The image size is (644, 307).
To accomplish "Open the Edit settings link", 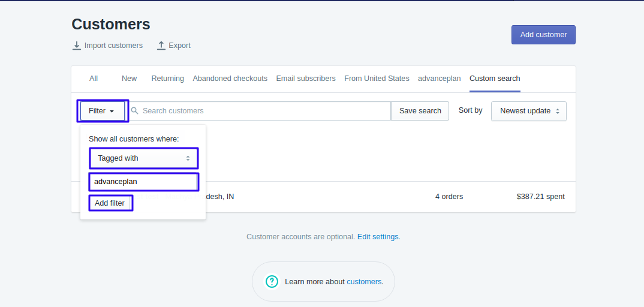I will coord(378,237).
